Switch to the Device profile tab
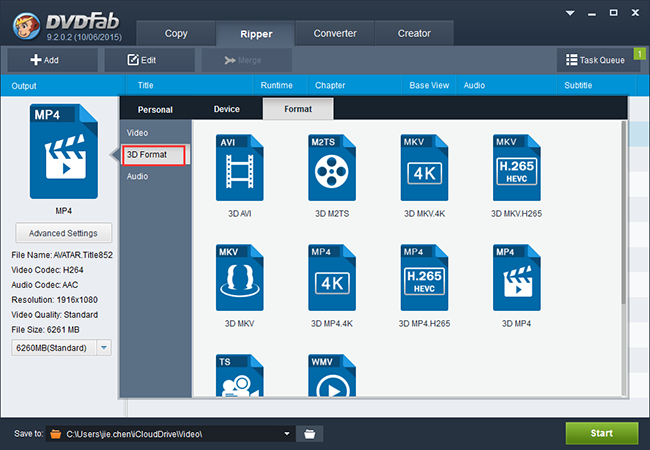The height and width of the screenshot is (450, 650). pos(226,109)
